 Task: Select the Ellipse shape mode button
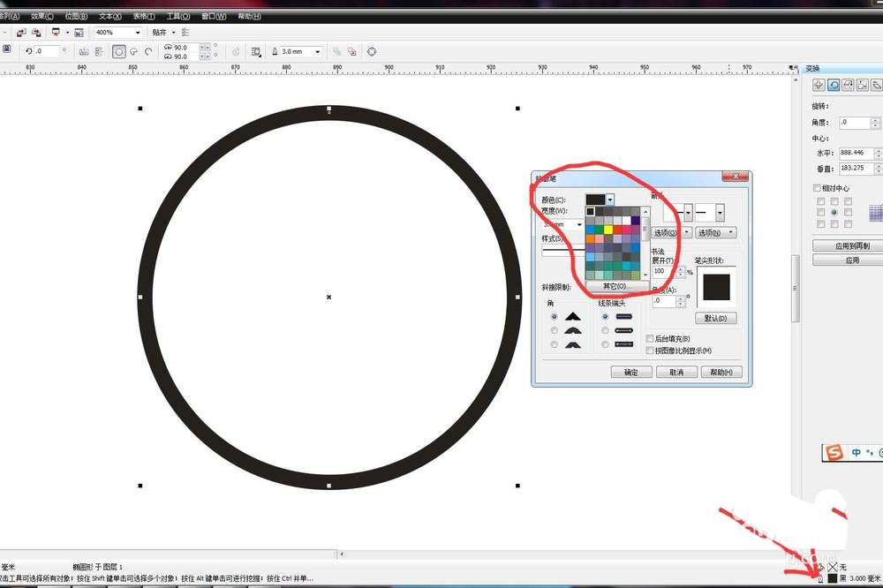119,52
